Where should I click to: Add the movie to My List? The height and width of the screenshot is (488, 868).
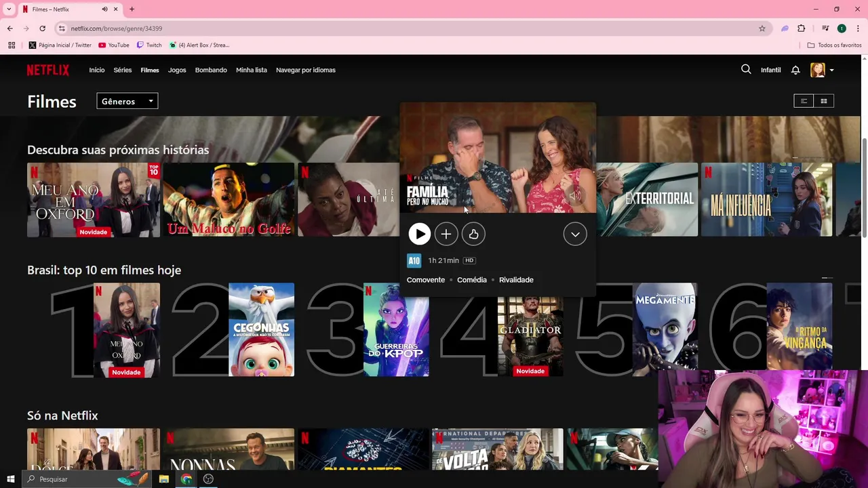(x=446, y=234)
